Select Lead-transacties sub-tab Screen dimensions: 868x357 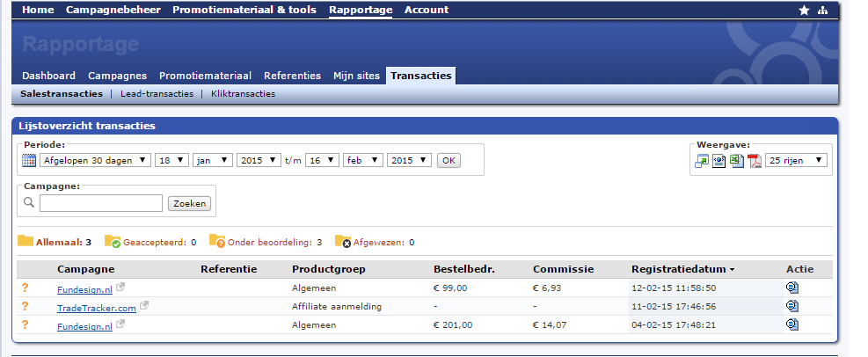click(157, 94)
